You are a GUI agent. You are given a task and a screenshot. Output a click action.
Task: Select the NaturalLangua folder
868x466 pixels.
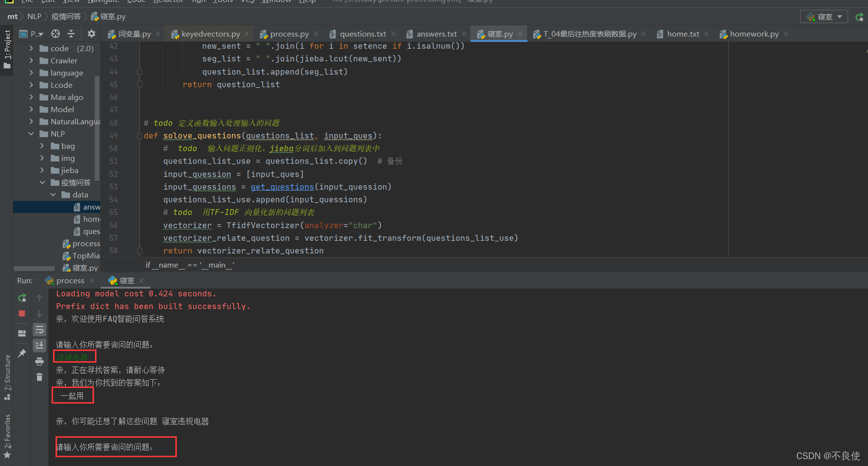click(70, 121)
